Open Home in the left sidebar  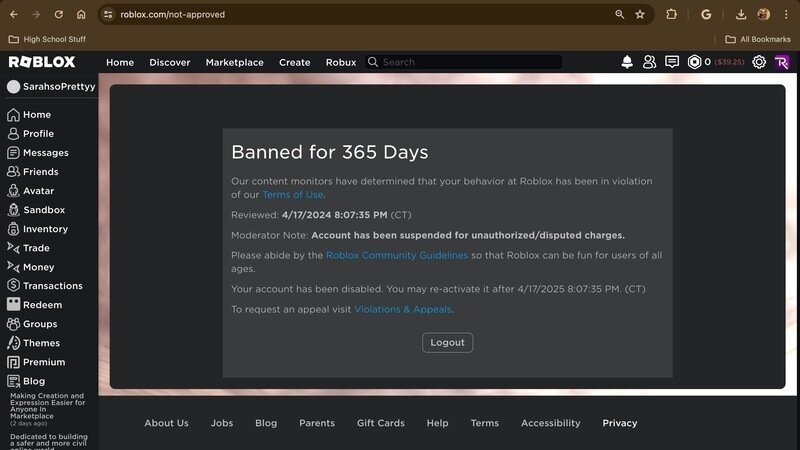[29, 115]
